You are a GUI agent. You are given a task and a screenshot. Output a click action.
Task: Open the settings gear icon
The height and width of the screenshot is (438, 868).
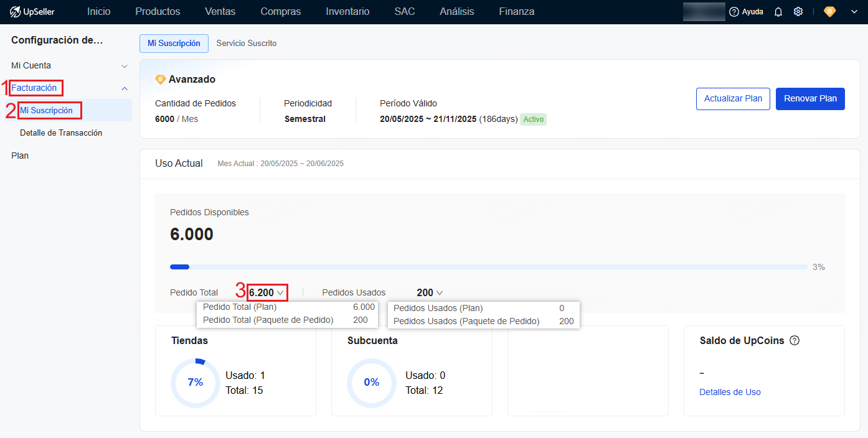pos(798,12)
